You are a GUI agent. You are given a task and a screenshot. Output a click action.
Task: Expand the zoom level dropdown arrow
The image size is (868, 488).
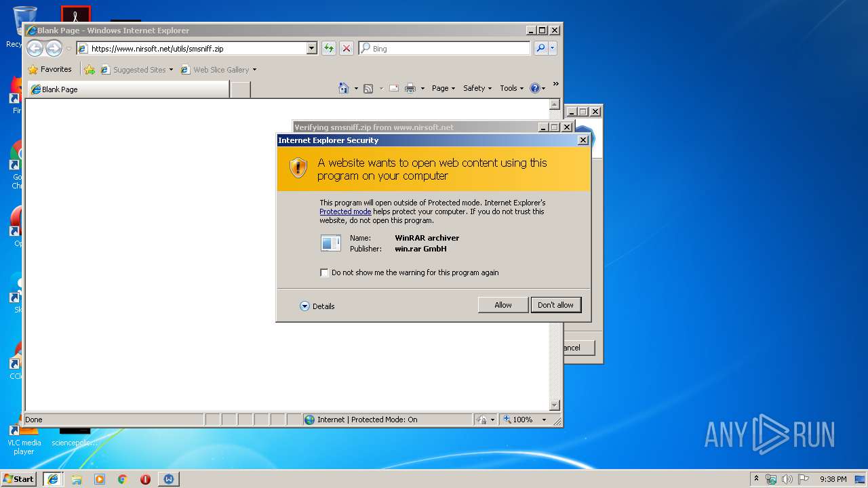click(543, 420)
